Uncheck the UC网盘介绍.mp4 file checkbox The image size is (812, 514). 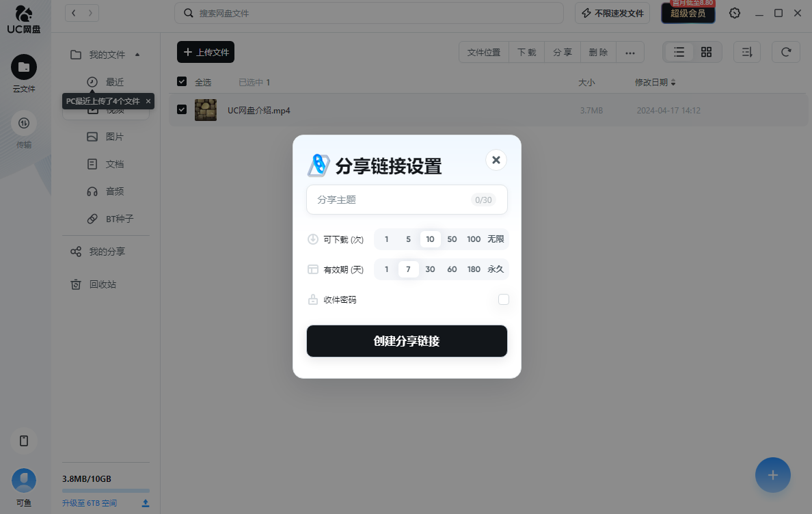[x=182, y=109]
